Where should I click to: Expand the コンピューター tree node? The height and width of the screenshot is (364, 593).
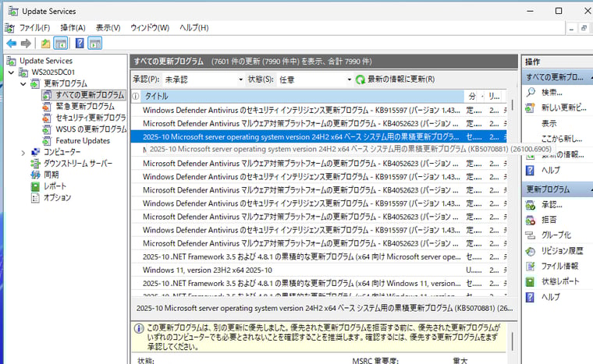pos(23,153)
